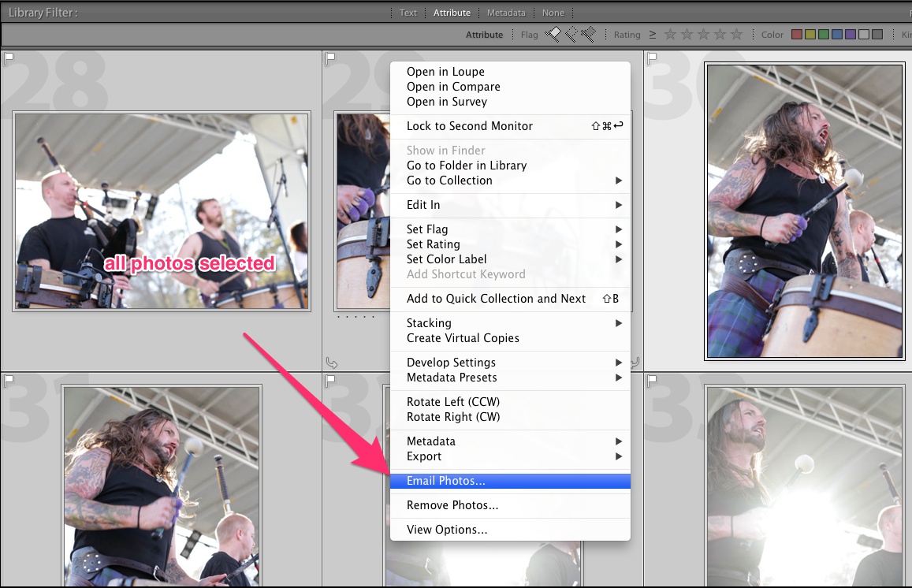The width and height of the screenshot is (912, 588).
Task: Select None in Library Filter
Action: pyautogui.click(x=553, y=12)
